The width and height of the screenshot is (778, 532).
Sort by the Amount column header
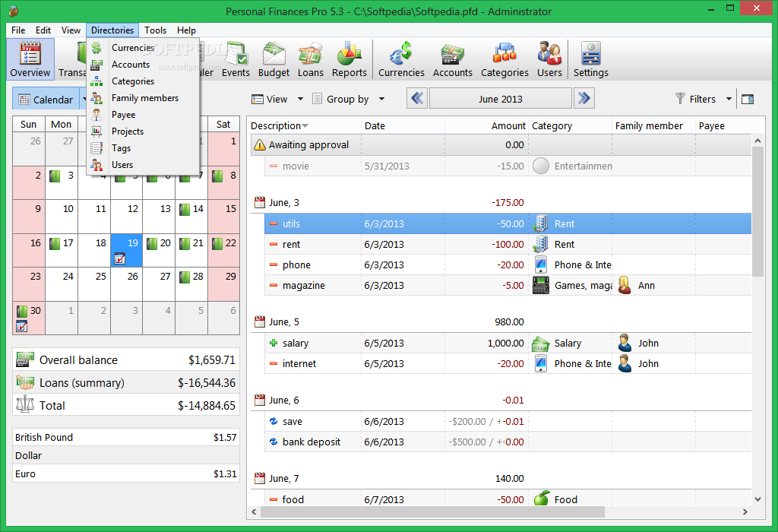[486, 126]
